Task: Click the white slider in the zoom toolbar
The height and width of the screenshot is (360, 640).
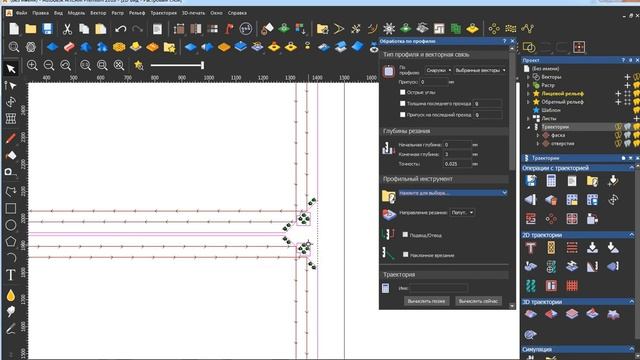Action: [x=177, y=65]
